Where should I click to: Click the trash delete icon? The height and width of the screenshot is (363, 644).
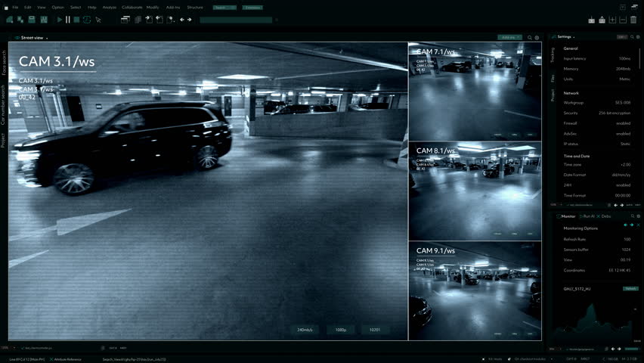point(633,20)
